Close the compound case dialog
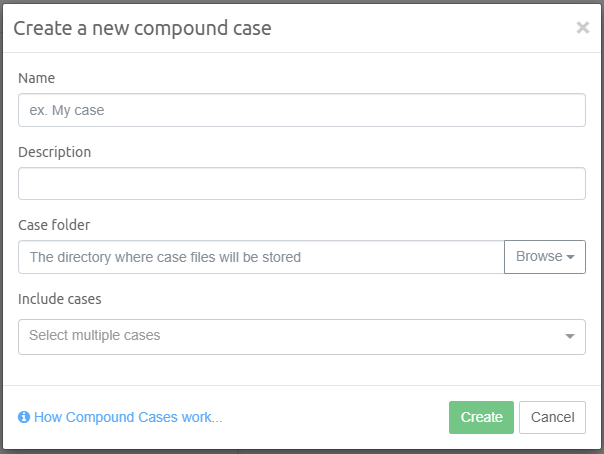 click(582, 28)
